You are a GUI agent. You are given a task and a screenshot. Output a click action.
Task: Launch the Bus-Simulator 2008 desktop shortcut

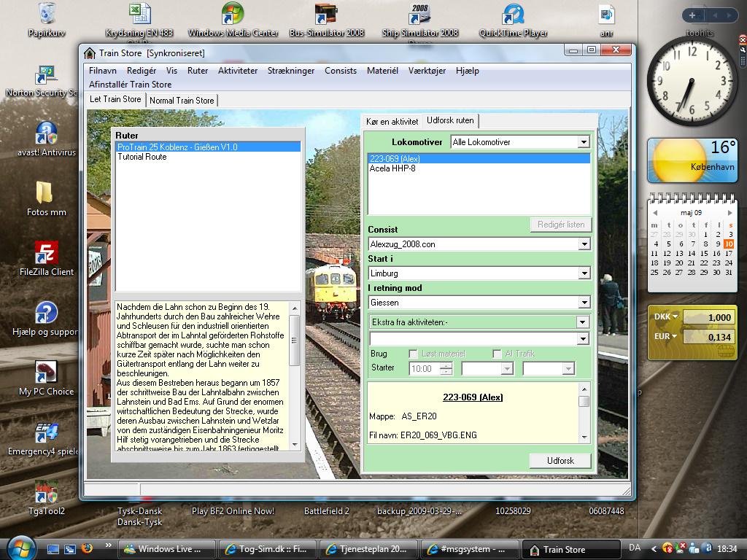pos(327,20)
